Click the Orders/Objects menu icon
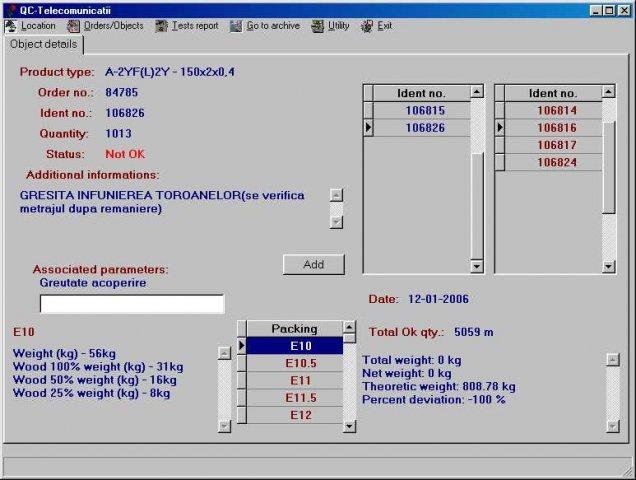Screen dimensions: 636x480 (73, 26)
